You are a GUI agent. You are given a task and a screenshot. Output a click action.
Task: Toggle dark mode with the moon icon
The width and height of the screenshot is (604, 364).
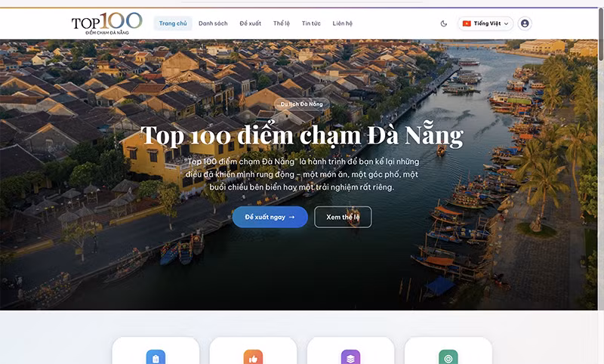[444, 23]
